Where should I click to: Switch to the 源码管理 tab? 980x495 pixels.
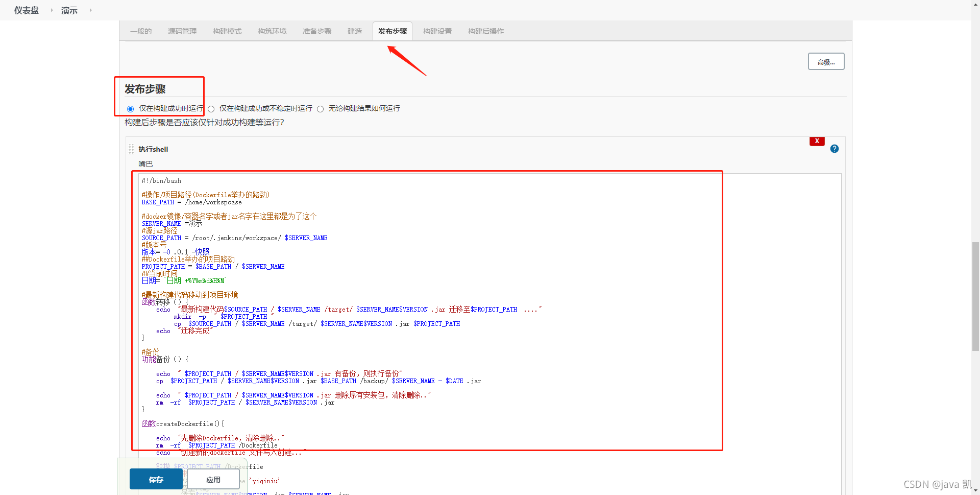pos(182,31)
